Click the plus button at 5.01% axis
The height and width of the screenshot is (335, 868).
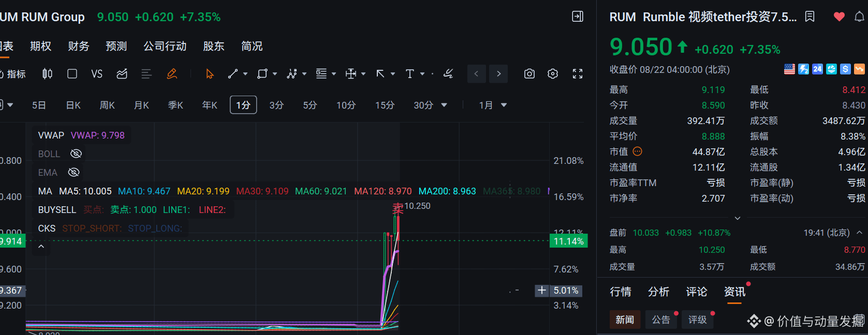click(541, 291)
